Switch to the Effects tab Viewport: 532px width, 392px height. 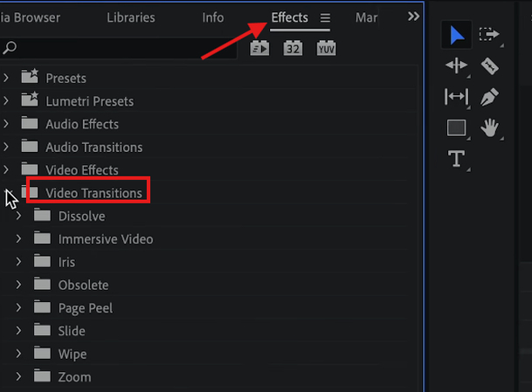289,17
